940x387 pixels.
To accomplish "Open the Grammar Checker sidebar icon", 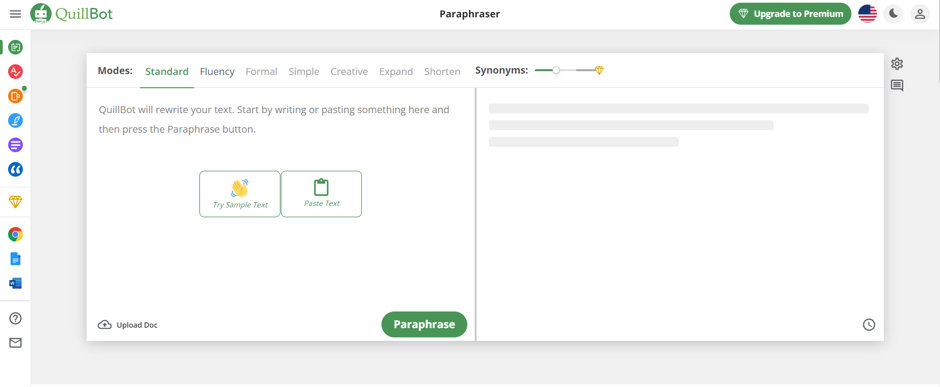I will tap(16, 72).
